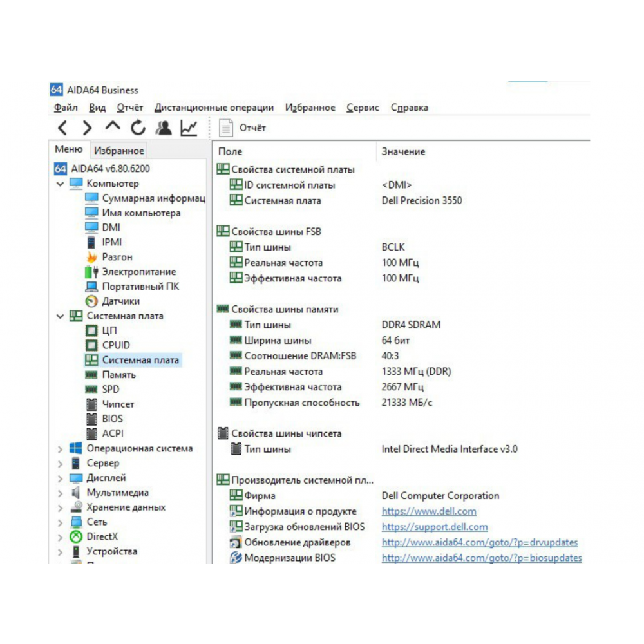Select the DDR4 SDRAM value

[411, 325]
